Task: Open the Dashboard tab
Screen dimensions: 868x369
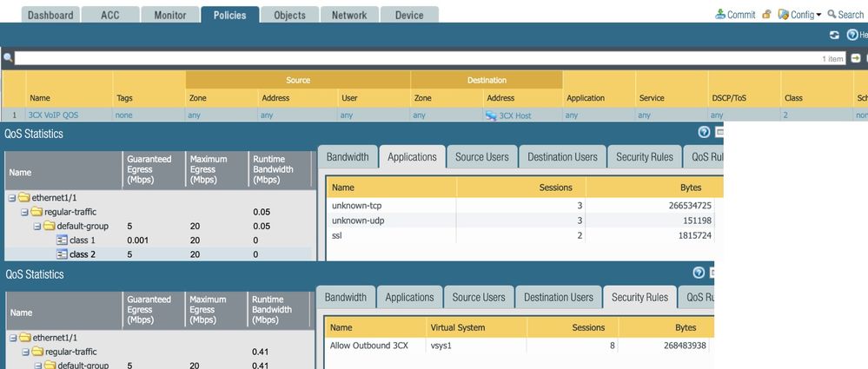Action: point(50,15)
